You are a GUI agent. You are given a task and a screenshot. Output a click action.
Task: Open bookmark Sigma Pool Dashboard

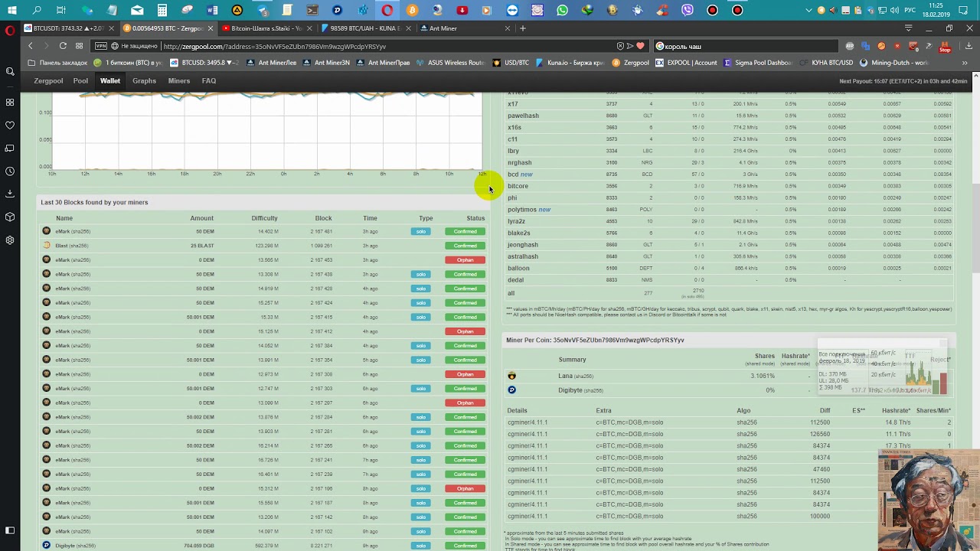pyautogui.click(x=758, y=63)
